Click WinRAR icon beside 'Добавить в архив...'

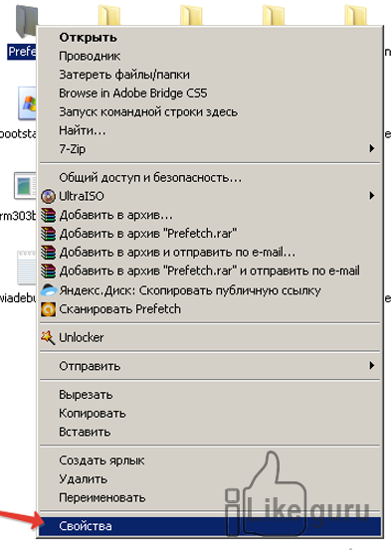point(48,215)
